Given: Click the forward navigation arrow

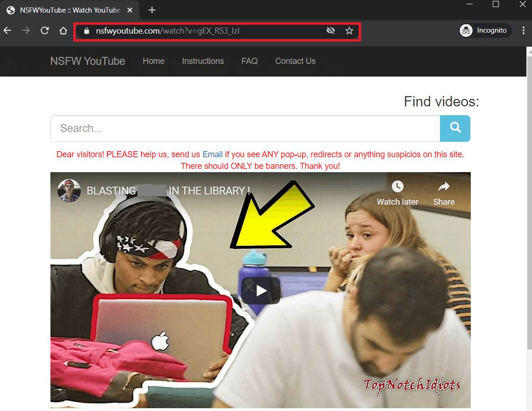Looking at the screenshot, I should [x=26, y=30].
